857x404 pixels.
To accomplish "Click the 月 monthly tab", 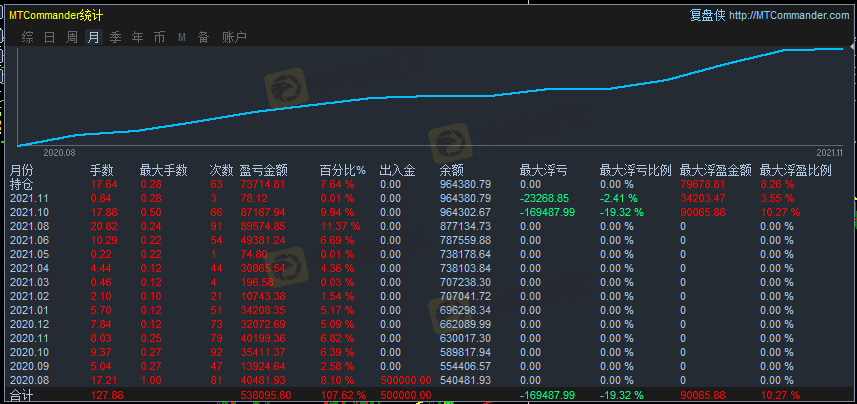I will click(94, 37).
